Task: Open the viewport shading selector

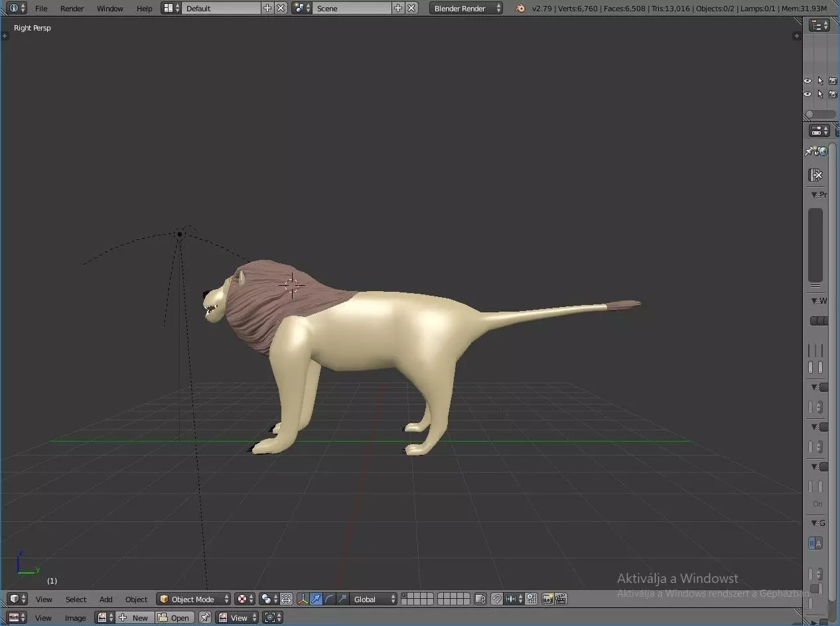Action: coord(245,599)
